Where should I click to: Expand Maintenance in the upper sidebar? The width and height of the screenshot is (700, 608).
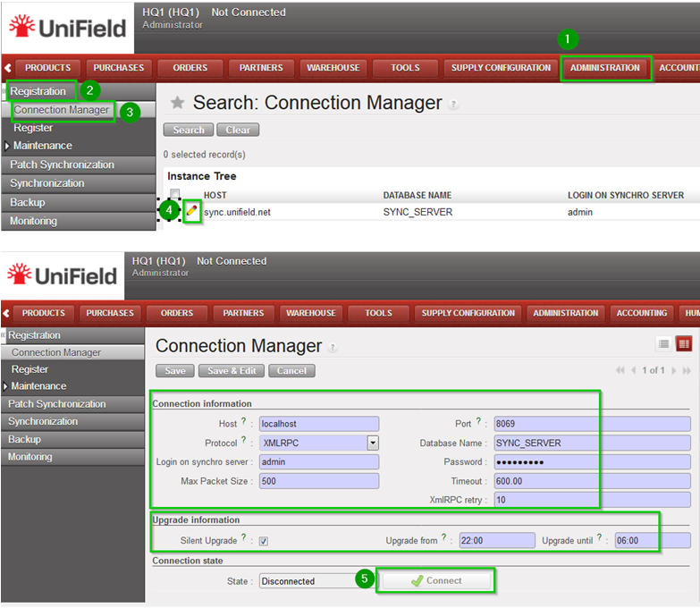(x=42, y=146)
